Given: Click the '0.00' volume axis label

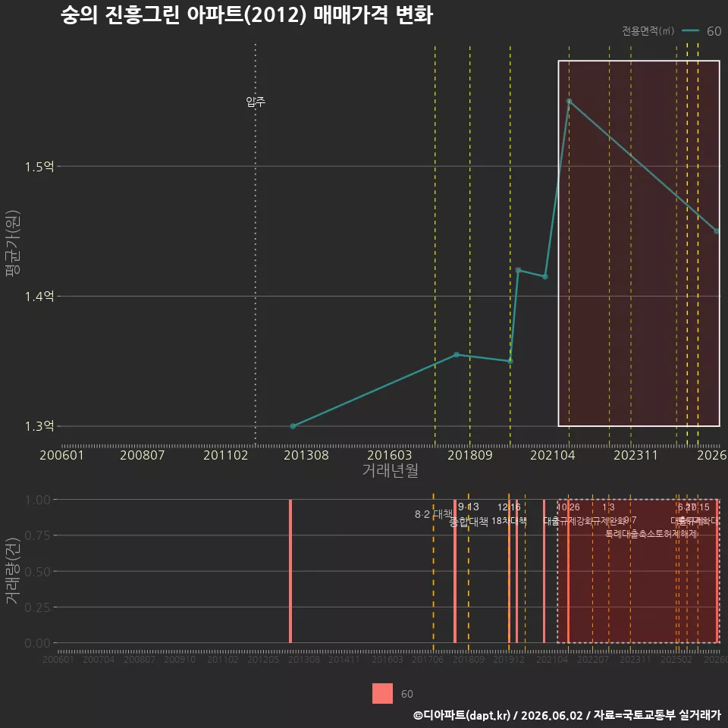Looking at the screenshot, I should pyautogui.click(x=37, y=643).
